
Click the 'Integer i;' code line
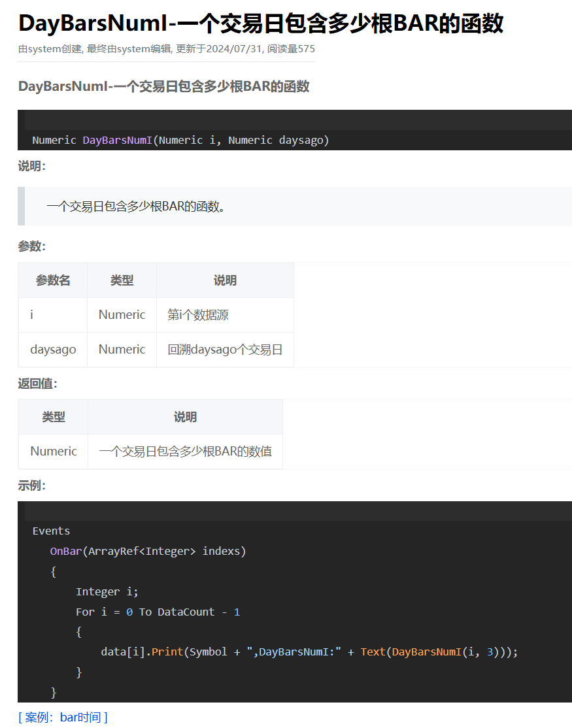107,591
